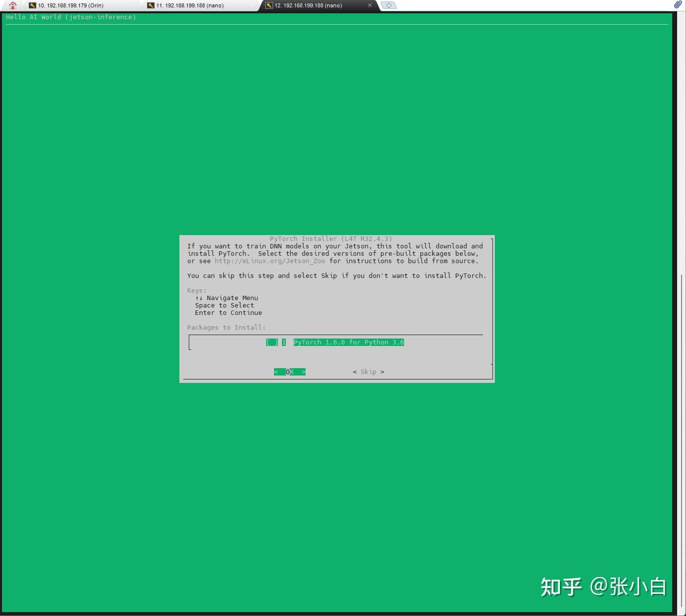The width and height of the screenshot is (686, 616).
Task: Click the PyTorch Installer (L4T R32.4.3) title
Action: (x=331, y=239)
